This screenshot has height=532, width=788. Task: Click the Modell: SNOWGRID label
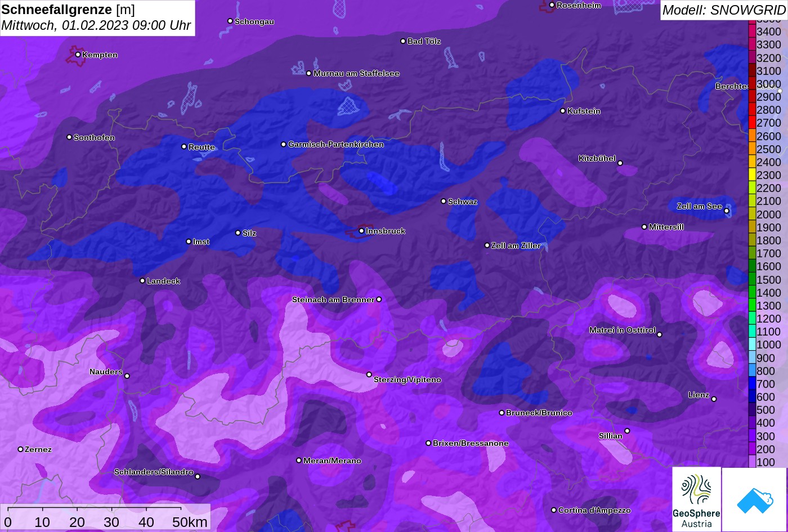click(x=723, y=10)
